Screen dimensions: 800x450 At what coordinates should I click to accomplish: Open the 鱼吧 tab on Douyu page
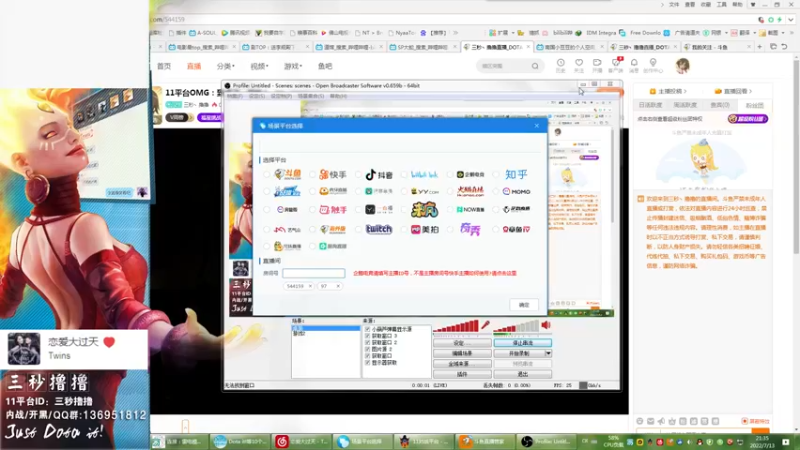325,66
